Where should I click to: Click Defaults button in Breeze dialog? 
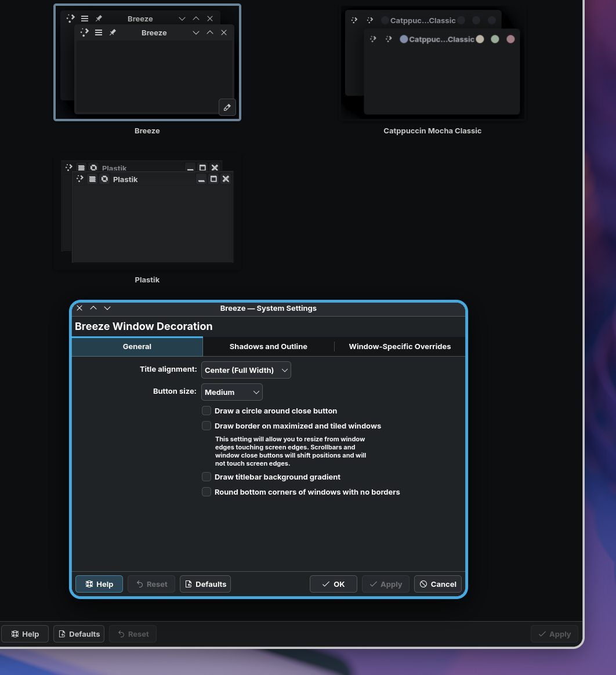coord(205,584)
